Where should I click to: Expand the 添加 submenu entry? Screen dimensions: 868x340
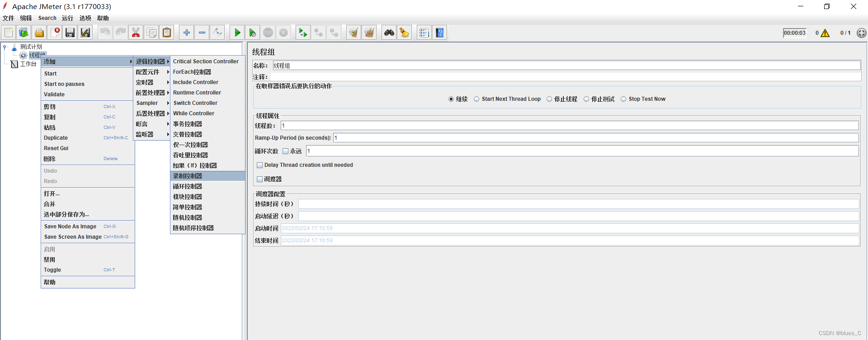click(88, 61)
